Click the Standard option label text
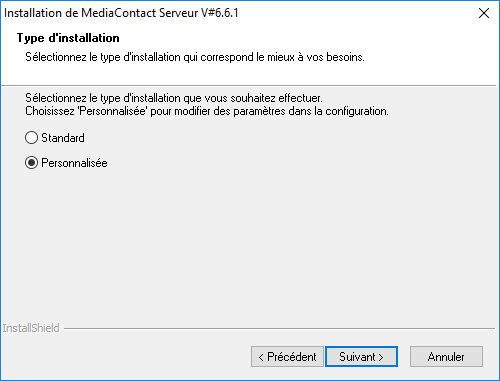Screen dimensions: 500x381 click(x=63, y=138)
